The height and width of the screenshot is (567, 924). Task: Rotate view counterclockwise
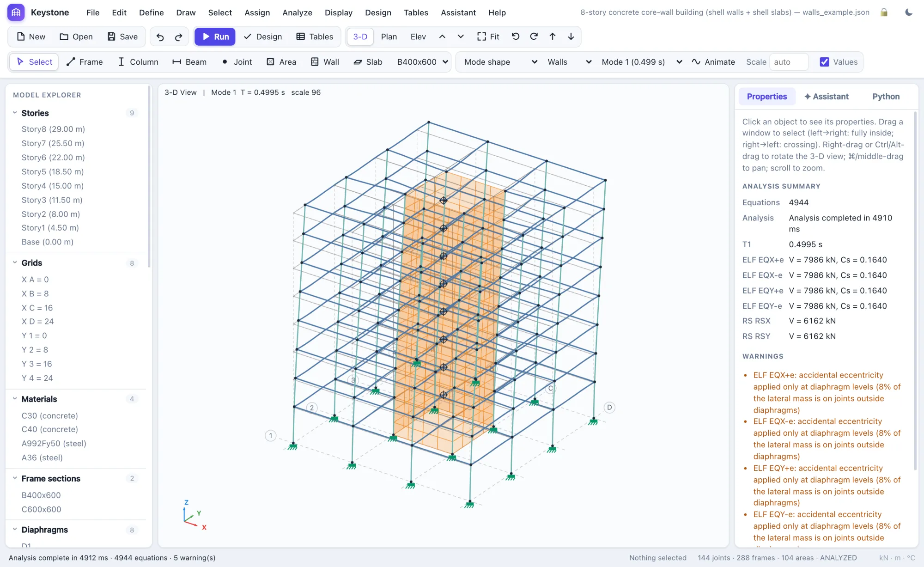(516, 37)
